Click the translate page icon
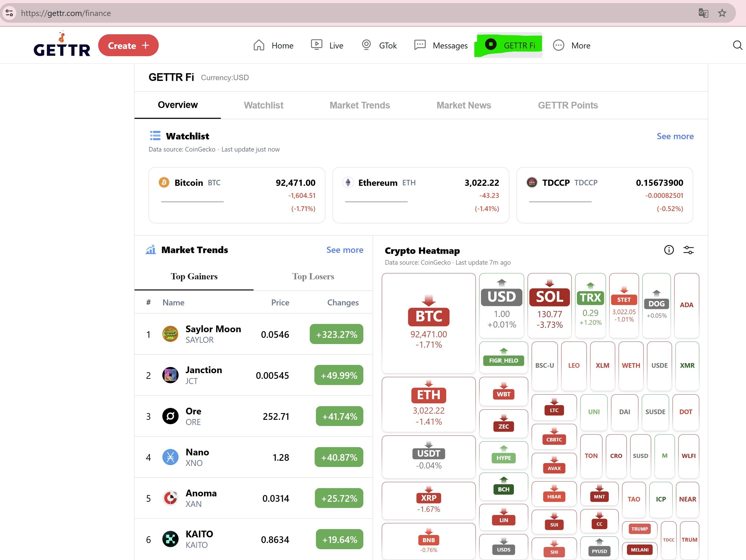Screen dimensions: 746x560 coord(703,13)
